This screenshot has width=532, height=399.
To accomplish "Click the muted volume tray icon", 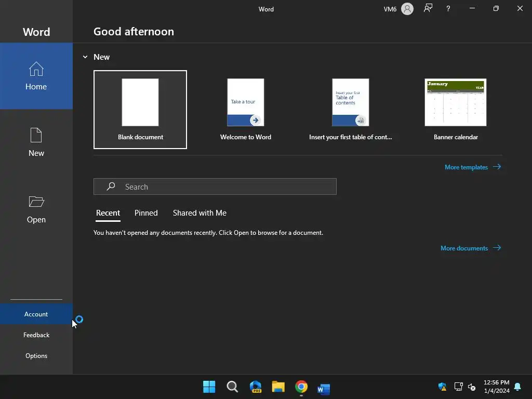I will (x=472, y=387).
